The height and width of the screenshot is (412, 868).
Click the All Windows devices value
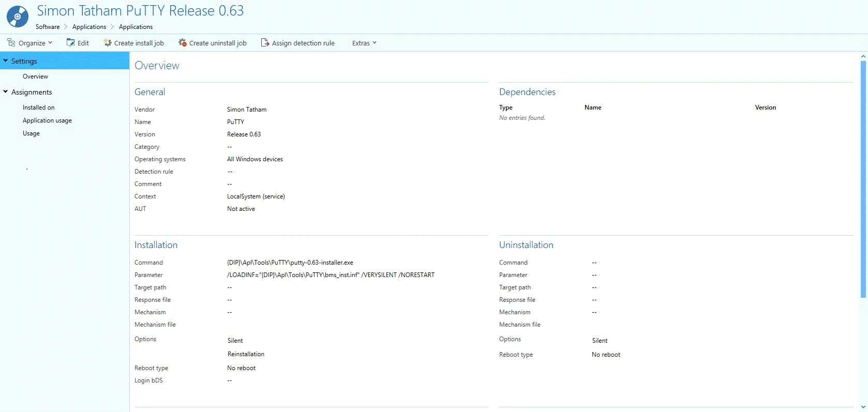click(x=255, y=159)
